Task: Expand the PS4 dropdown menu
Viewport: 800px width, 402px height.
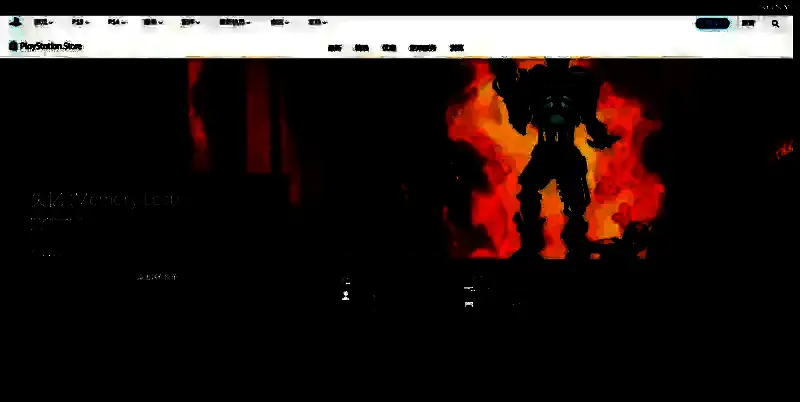Action: (x=116, y=22)
